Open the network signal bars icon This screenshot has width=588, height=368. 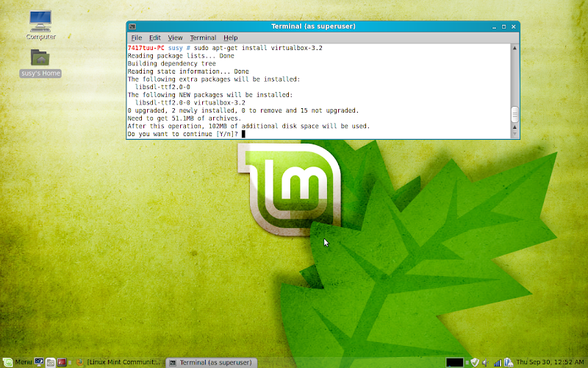point(498,362)
